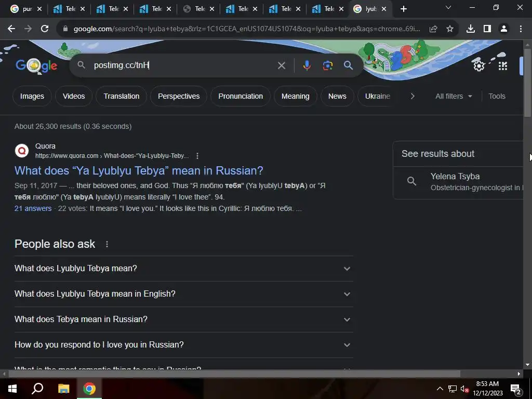Open the network status tray icon

pyautogui.click(x=453, y=389)
